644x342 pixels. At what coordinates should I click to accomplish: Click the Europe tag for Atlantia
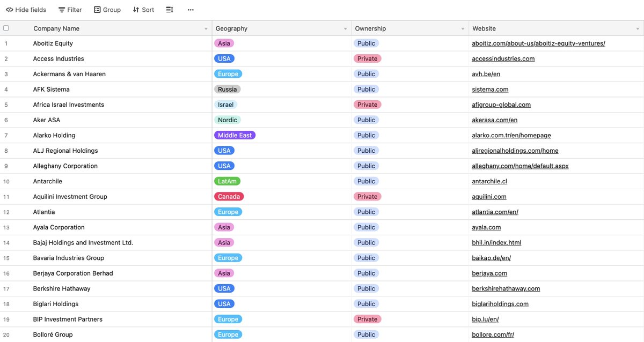[x=228, y=212]
